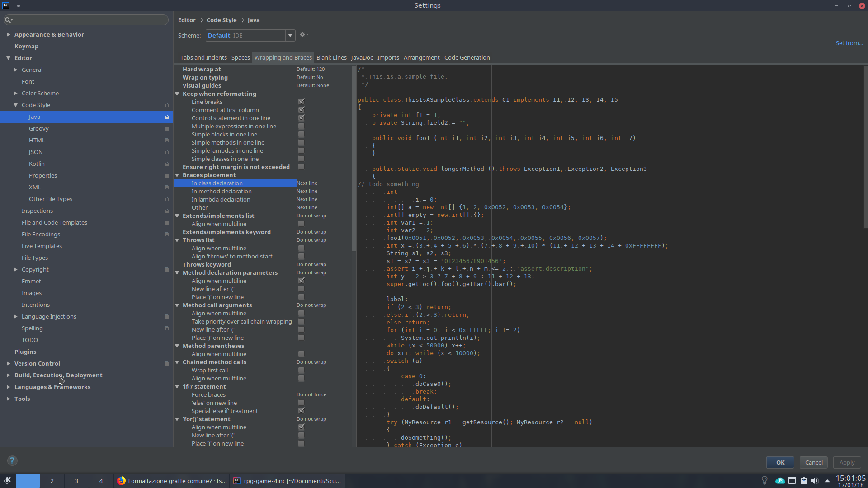Collapse the Keep when reformatting group

177,94
